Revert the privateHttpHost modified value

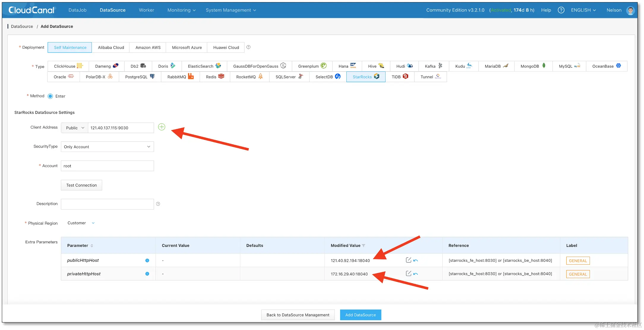[416, 274]
